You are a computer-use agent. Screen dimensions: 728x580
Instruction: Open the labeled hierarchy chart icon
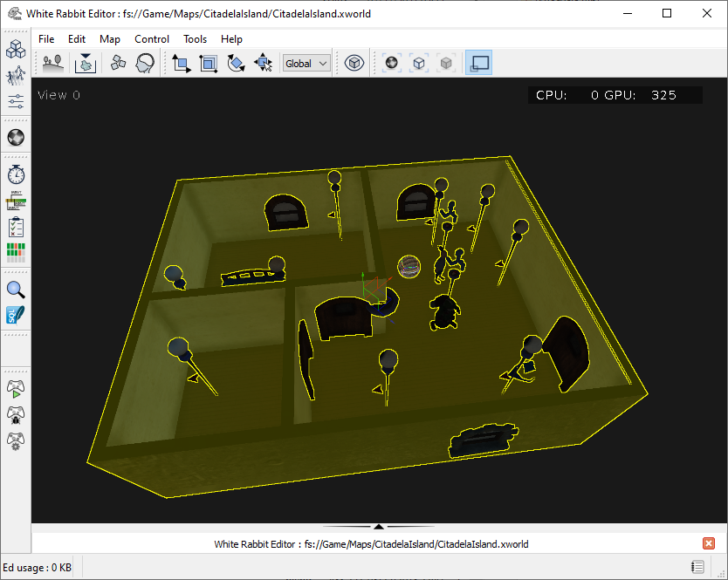point(16,201)
